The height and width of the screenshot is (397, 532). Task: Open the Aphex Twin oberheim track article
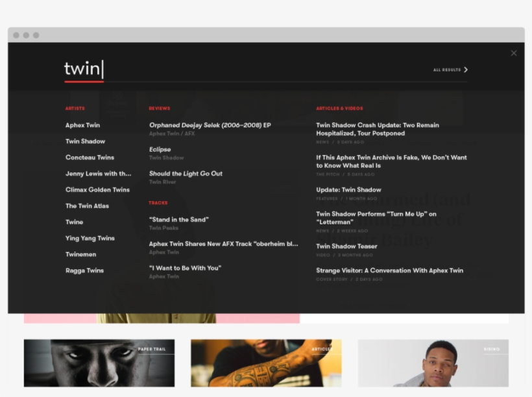pyautogui.click(x=223, y=244)
